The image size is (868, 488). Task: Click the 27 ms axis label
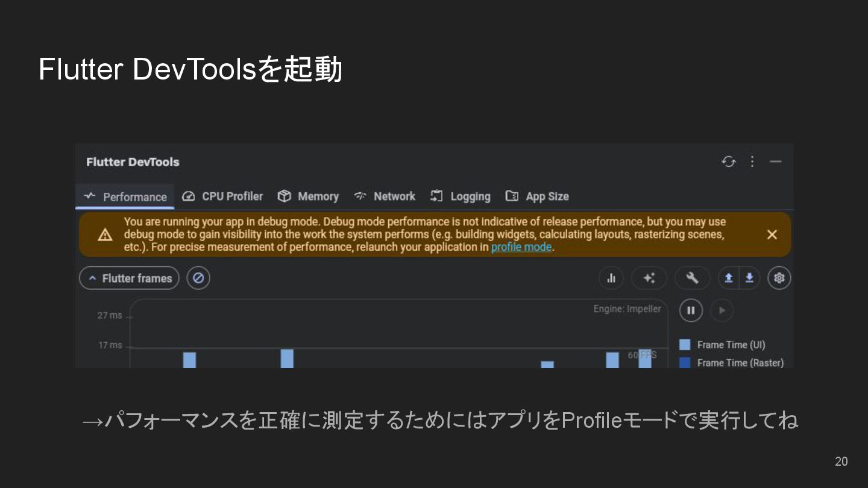click(x=110, y=316)
